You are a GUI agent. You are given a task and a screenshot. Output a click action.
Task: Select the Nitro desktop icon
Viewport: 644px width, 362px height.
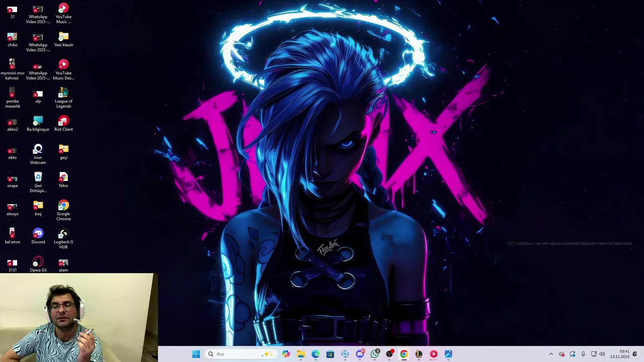pos(63,180)
